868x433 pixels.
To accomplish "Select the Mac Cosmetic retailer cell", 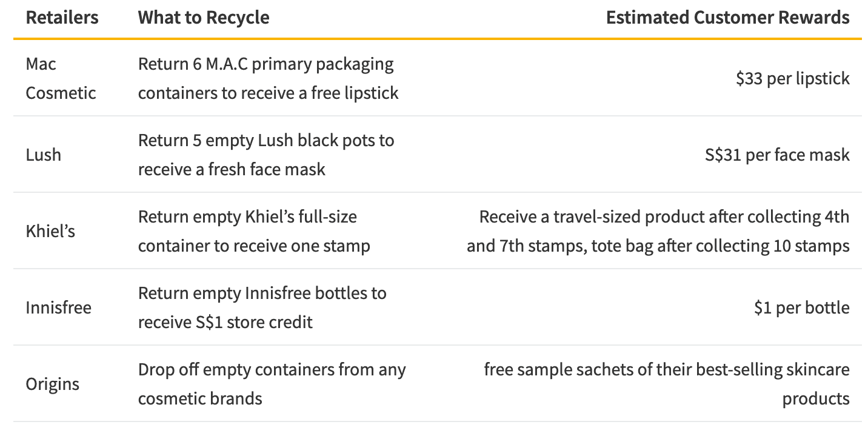I will (61, 78).
